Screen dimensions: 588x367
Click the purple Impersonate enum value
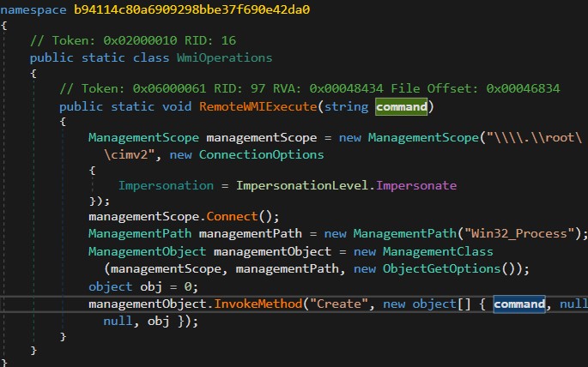point(416,186)
